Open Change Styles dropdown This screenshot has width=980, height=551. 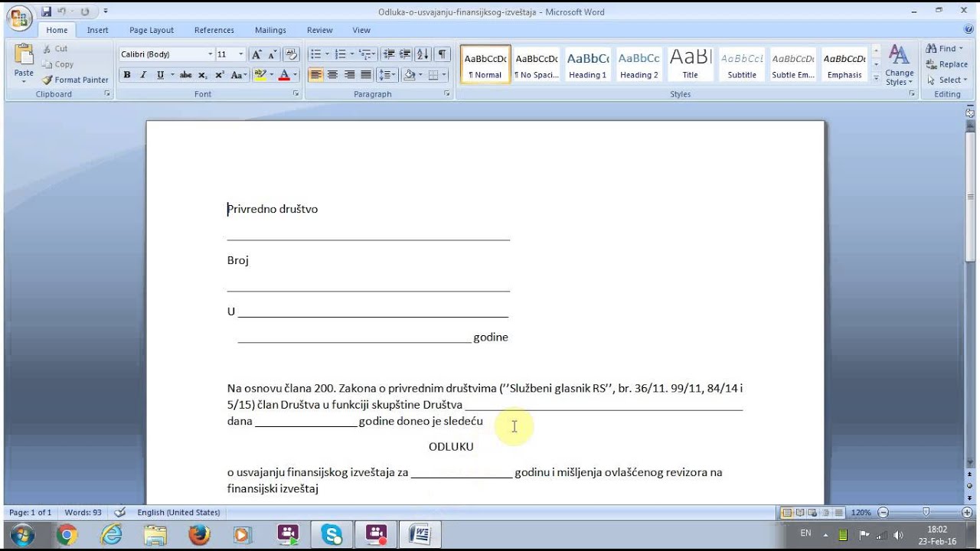[x=899, y=65]
